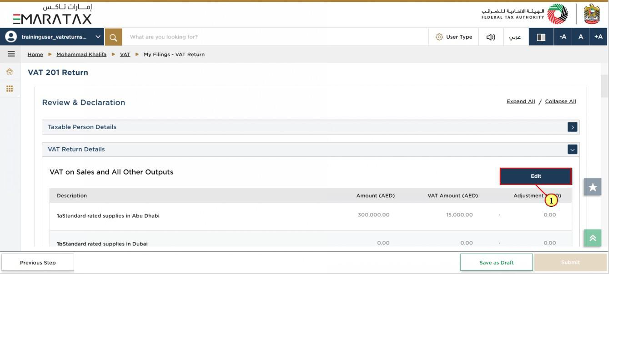Screen dimensions: 643x364
Task: Click the UAE emblem icon
Action: click(x=592, y=14)
